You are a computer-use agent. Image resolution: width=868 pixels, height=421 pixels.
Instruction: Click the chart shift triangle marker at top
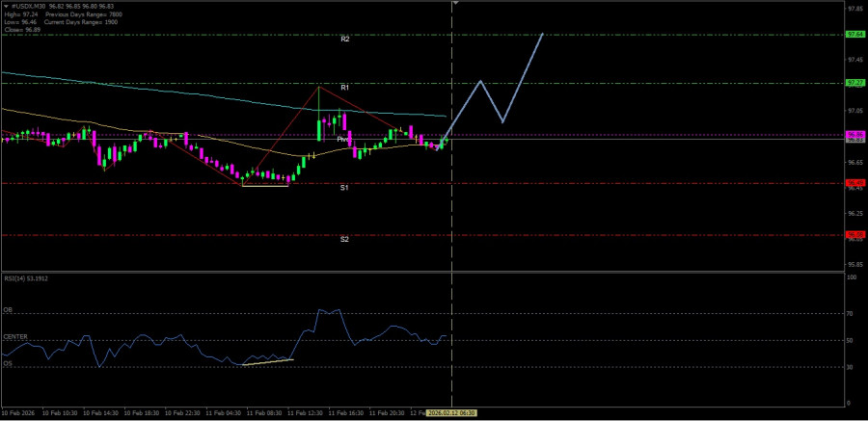455,4
